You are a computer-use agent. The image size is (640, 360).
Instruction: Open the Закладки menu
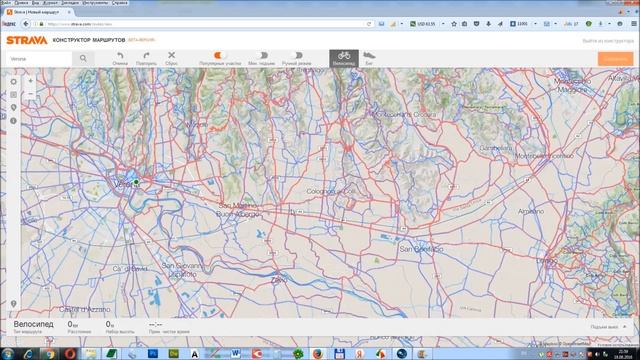[70, 2]
